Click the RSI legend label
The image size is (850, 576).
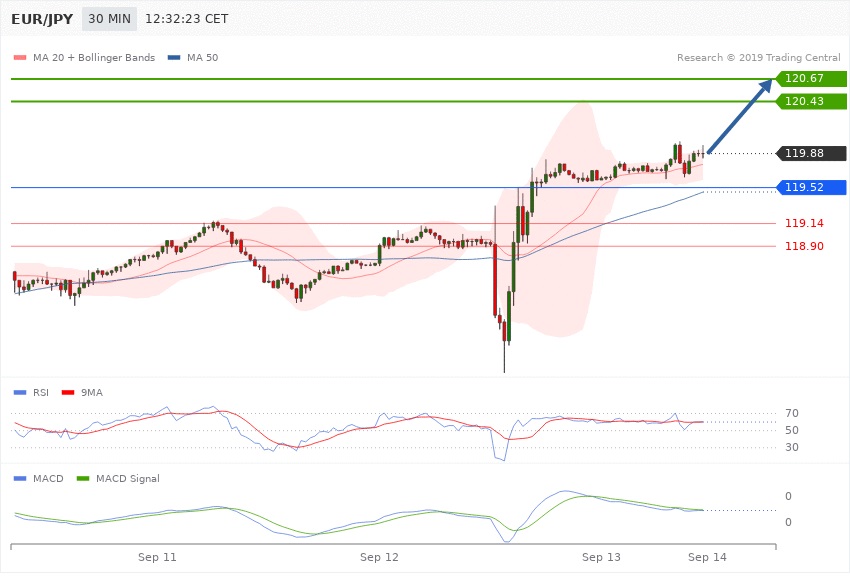point(41,392)
